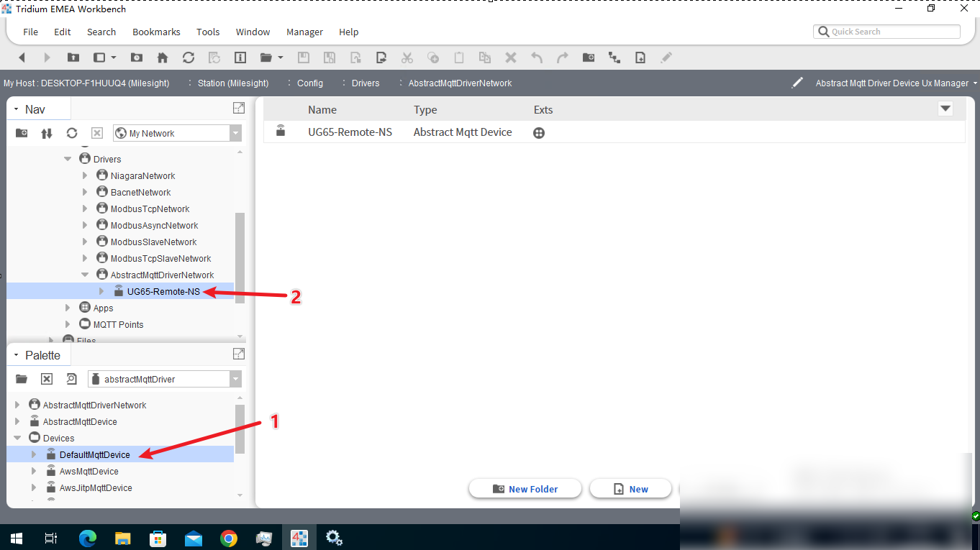Click the Drivers breadcrumb
This screenshot has height=550, width=980.
366,83
